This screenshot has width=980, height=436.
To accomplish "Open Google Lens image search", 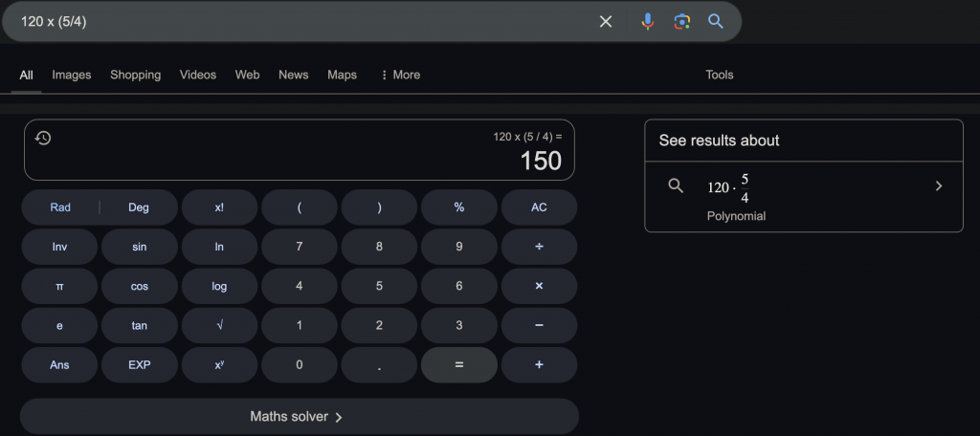I will [x=681, y=21].
